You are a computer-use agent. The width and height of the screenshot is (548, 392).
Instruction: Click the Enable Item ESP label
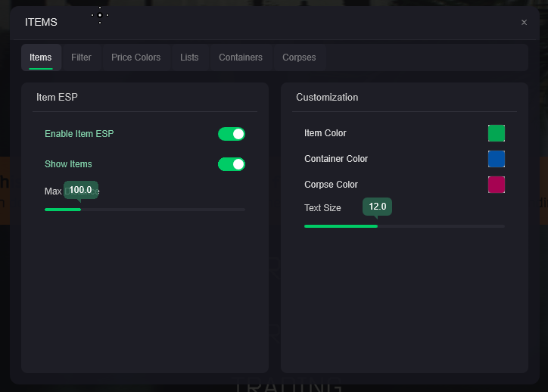79,134
